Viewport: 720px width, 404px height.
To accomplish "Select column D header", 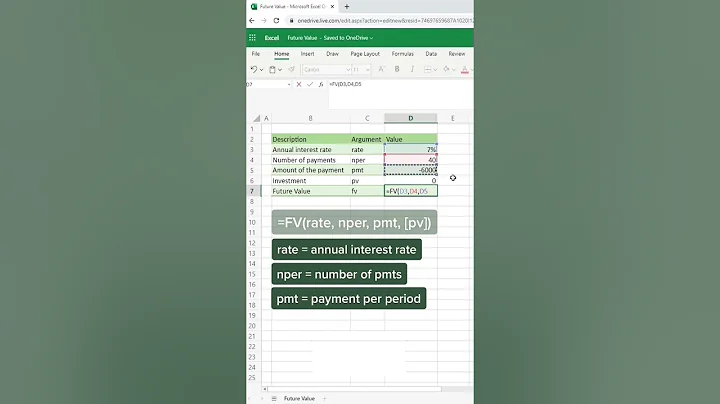I will tap(411, 118).
